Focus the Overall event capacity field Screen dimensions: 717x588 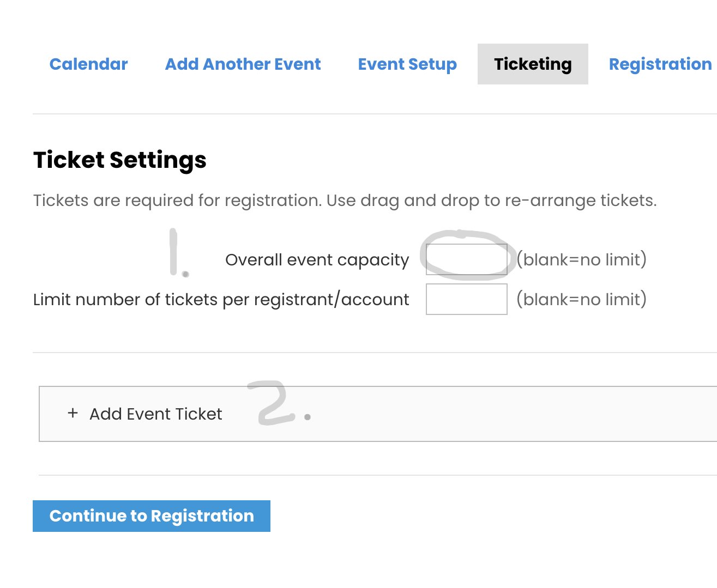(466, 259)
